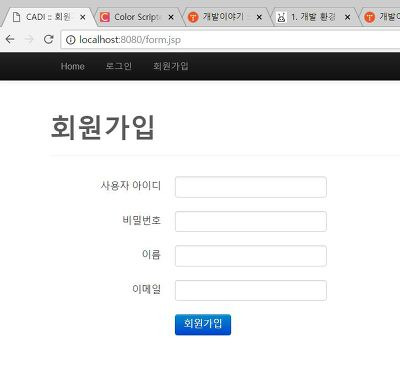Select the CADI :: 회원 tab

pyautogui.click(x=48, y=17)
